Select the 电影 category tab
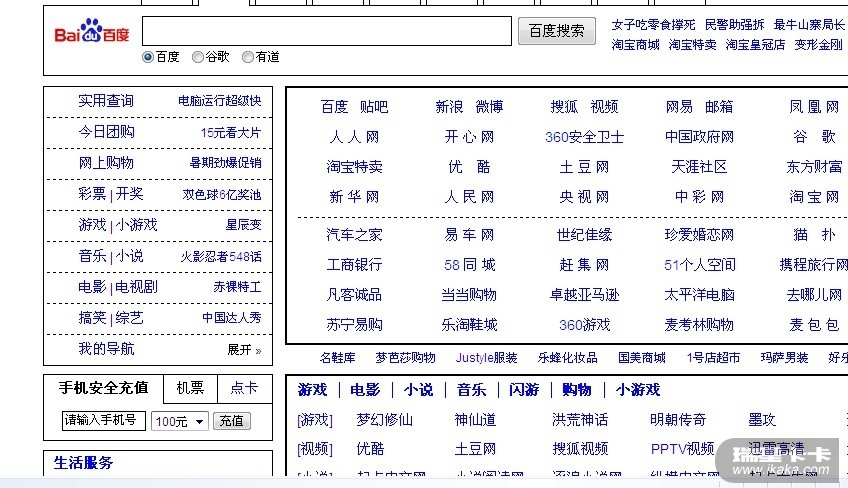This screenshot has width=848, height=488. point(366,390)
